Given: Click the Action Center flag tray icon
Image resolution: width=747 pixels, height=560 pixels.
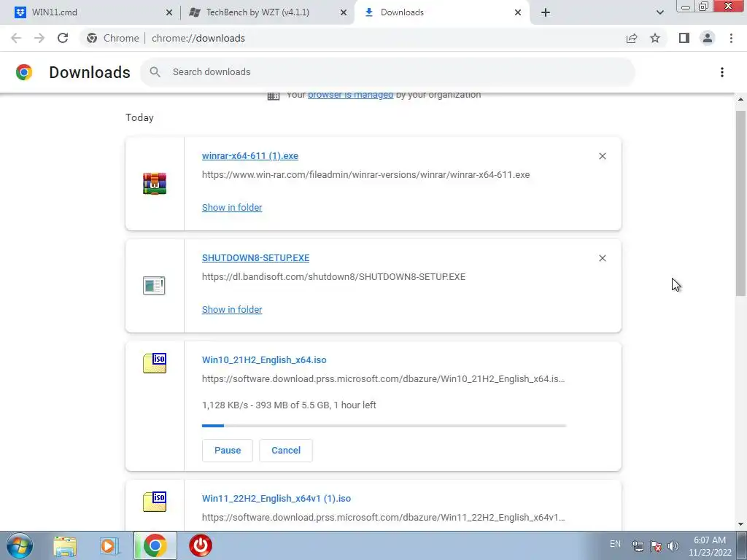Looking at the screenshot, I should tap(656, 546).
